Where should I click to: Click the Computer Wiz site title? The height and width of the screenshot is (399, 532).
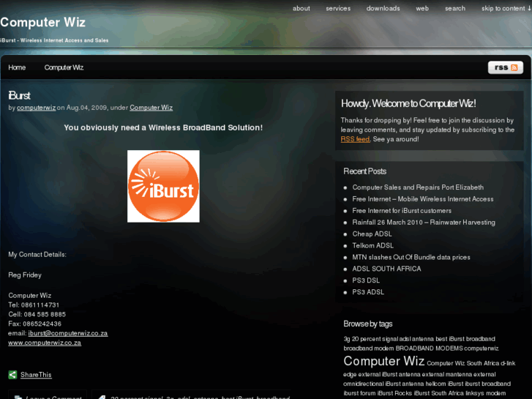42,23
